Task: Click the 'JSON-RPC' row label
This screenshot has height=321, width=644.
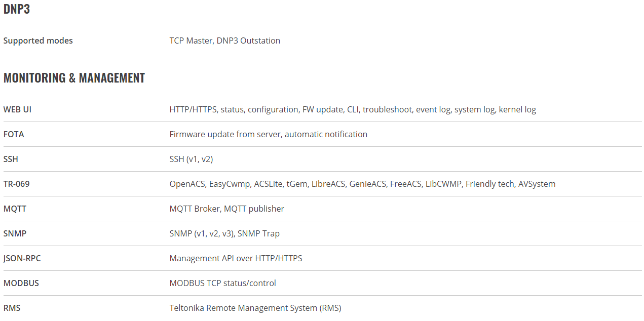Action: tap(22, 258)
